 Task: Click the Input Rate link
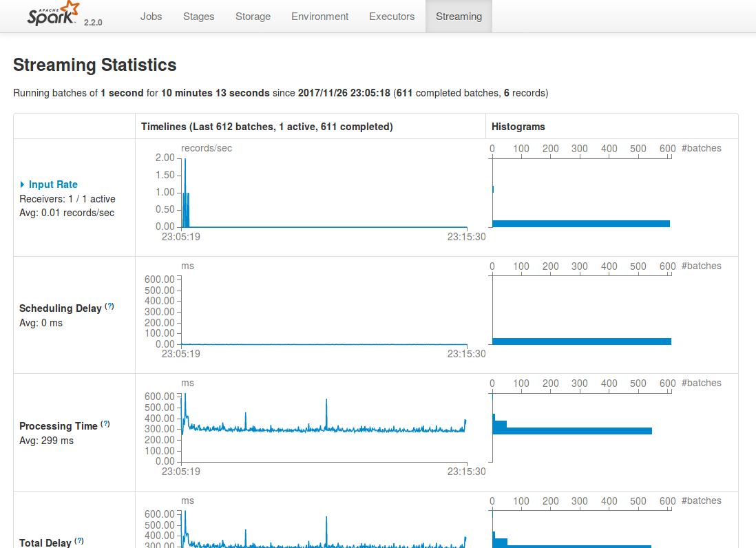pos(53,185)
